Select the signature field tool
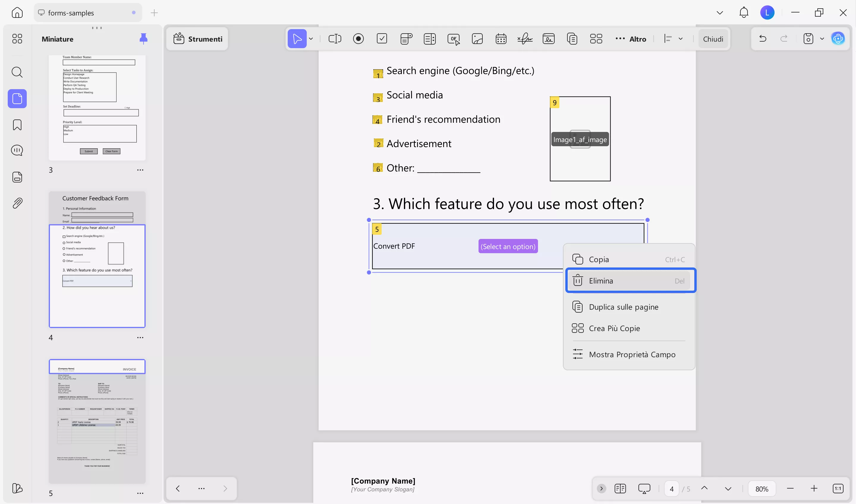The image size is (856, 504). tap(525, 39)
